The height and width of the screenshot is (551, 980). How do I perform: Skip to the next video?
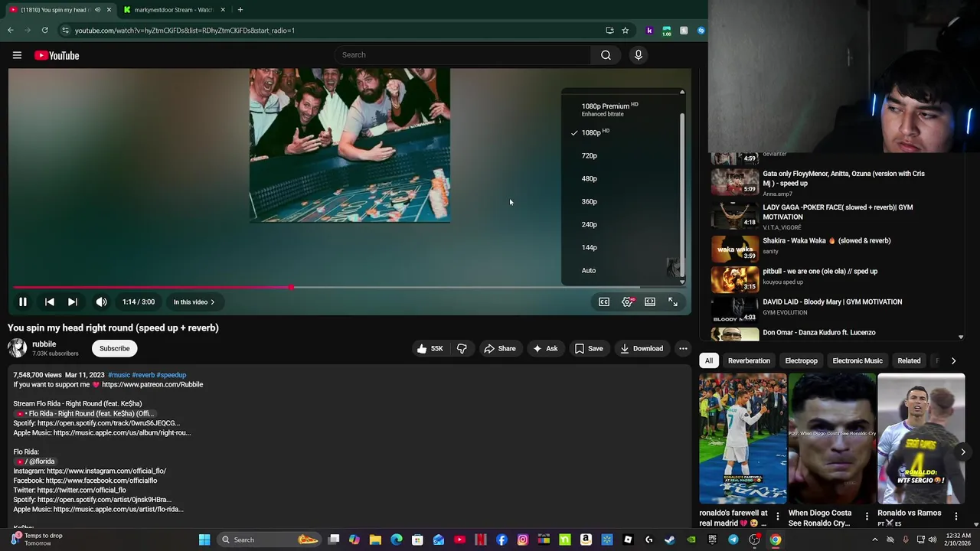click(x=73, y=302)
